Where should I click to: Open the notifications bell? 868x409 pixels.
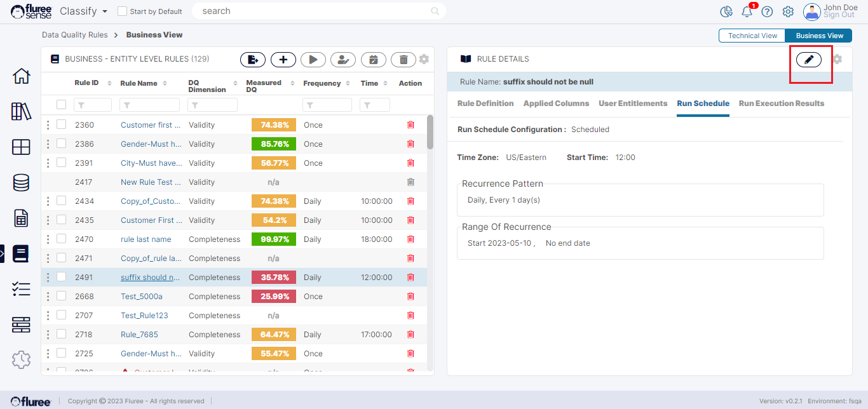point(747,11)
